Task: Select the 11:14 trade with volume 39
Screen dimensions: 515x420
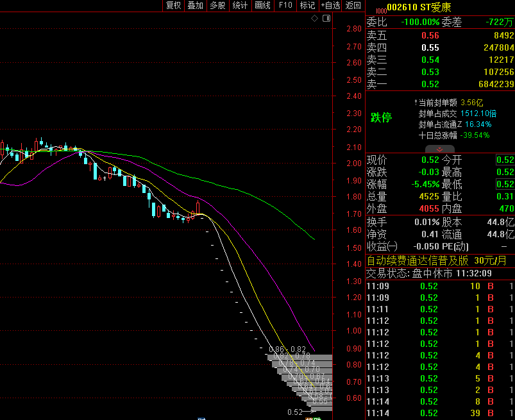Action: click(x=440, y=413)
